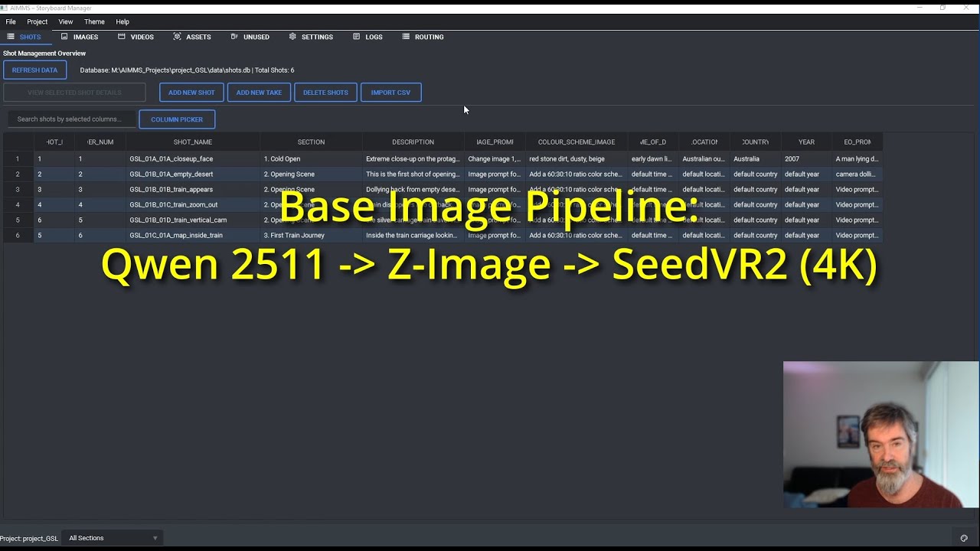The height and width of the screenshot is (551, 980).
Task: Open the Help menu
Action: click(122, 21)
